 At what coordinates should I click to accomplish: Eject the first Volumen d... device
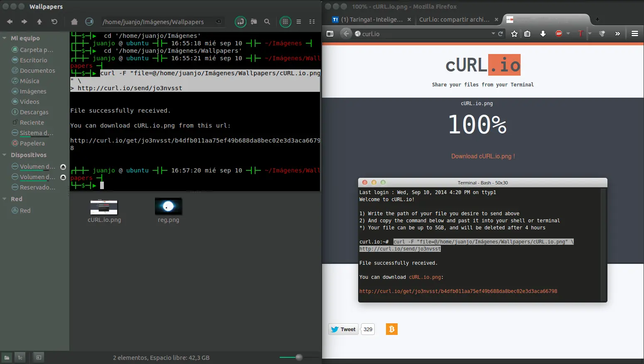click(x=63, y=167)
